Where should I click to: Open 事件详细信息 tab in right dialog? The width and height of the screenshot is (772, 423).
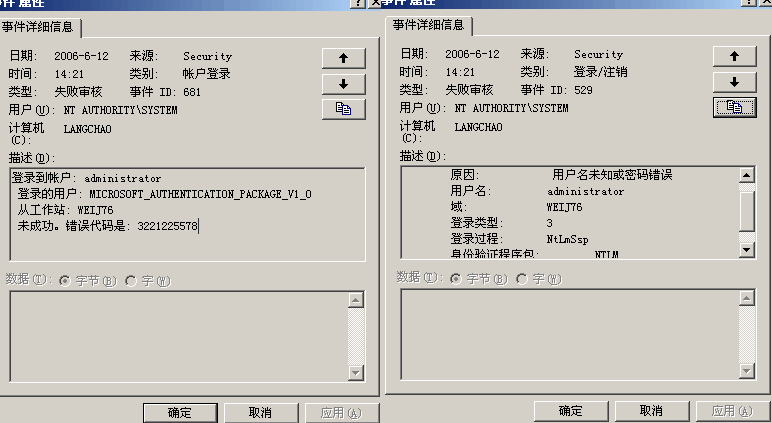(x=428, y=25)
